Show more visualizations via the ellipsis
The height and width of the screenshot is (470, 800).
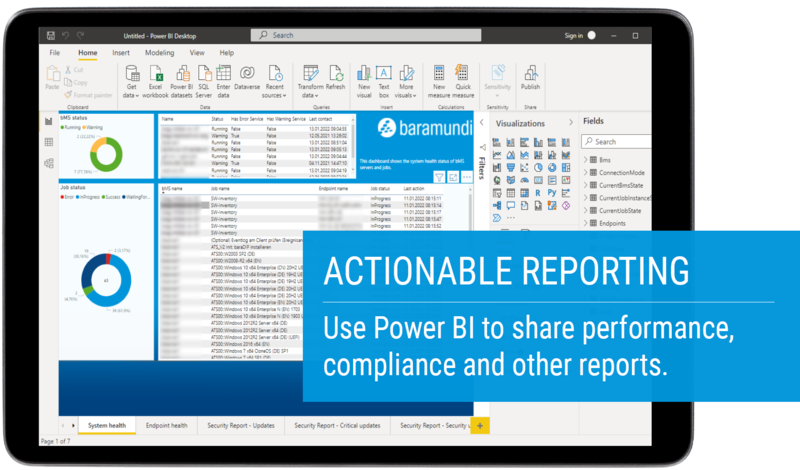coord(511,218)
